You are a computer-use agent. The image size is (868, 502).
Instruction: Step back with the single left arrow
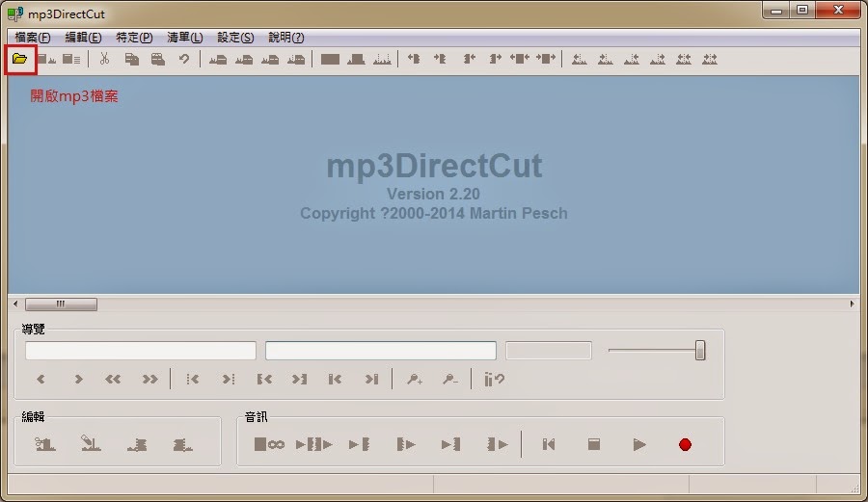tap(41, 380)
